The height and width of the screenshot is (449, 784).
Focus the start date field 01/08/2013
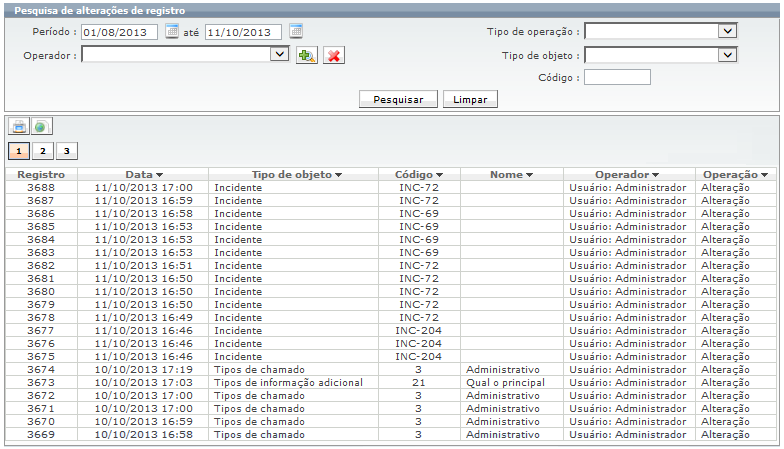point(119,32)
